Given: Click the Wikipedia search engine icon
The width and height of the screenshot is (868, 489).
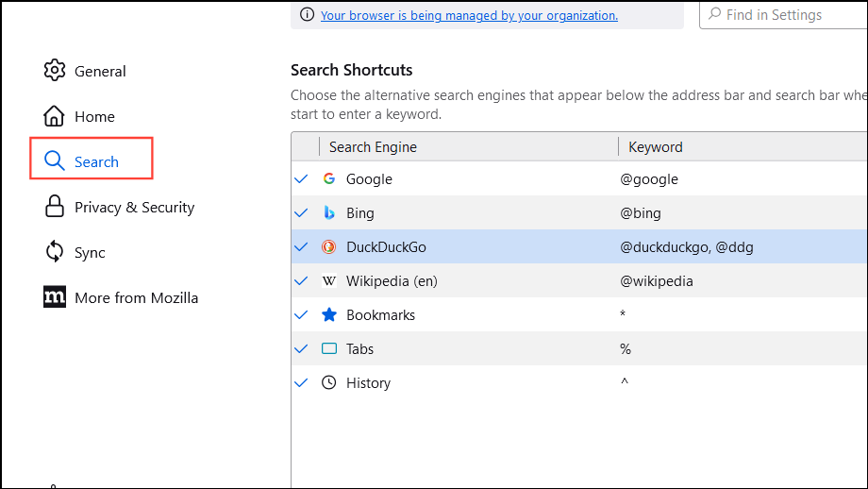Looking at the screenshot, I should click(x=329, y=280).
